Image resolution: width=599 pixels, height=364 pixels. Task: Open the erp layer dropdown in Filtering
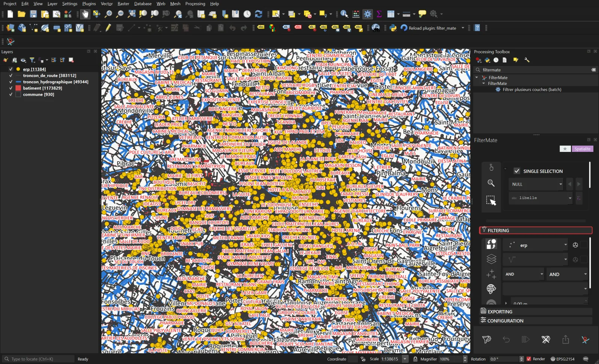pyautogui.click(x=535, y=245)
